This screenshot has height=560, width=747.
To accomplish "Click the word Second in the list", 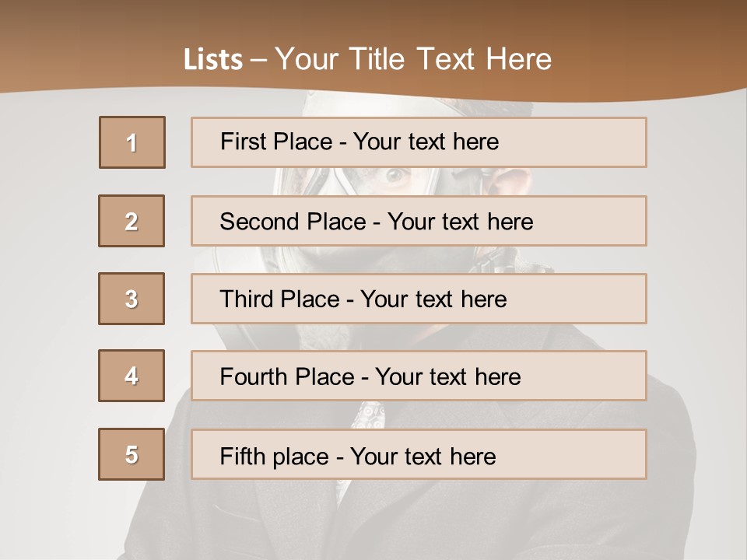I will coord(260,222).
